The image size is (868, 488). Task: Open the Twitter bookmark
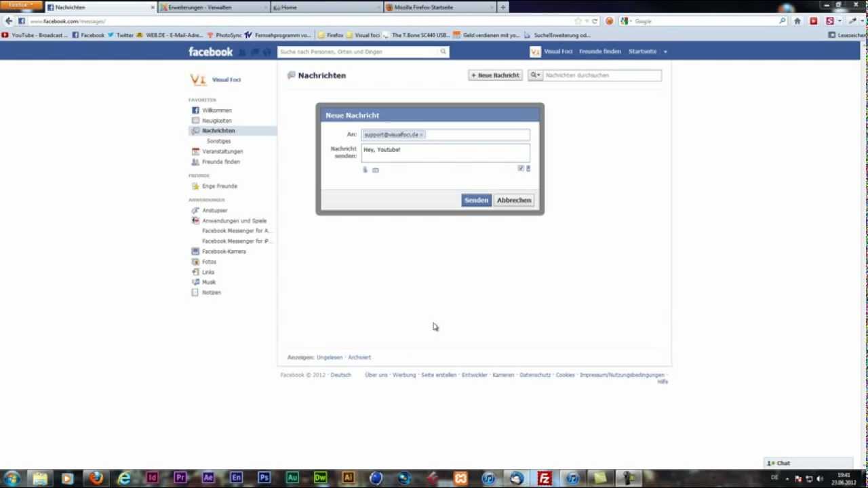coord(121,35)
